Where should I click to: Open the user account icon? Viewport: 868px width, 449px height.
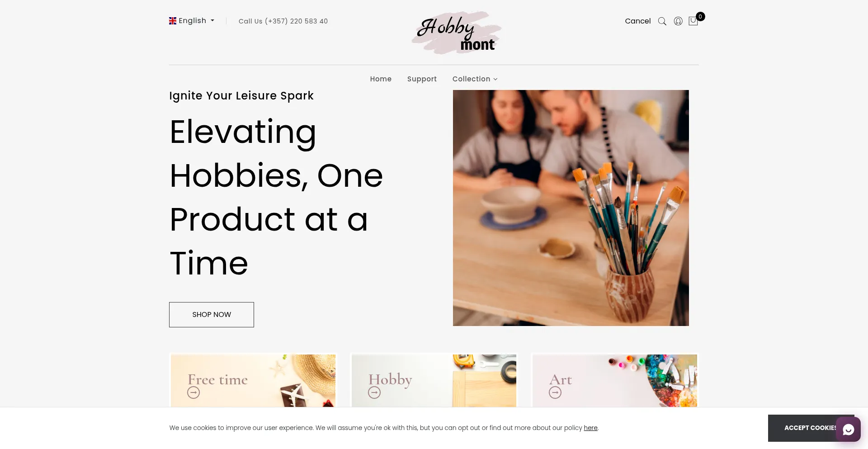pyautogui.click(x=678, y=21)
